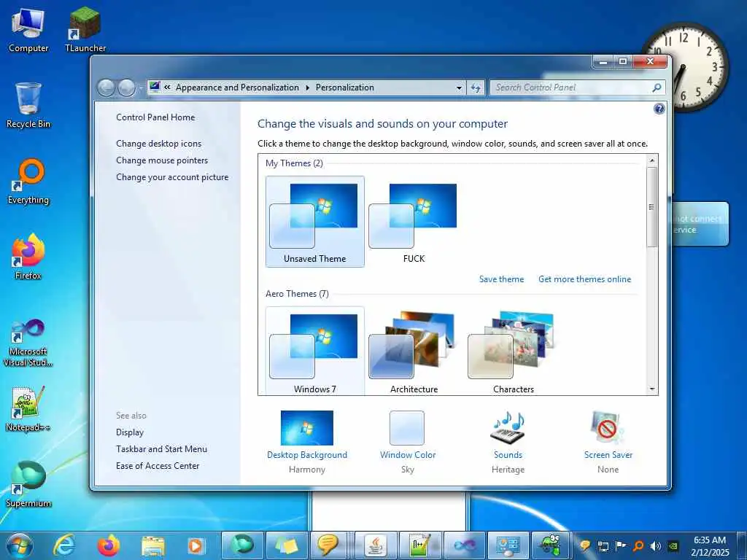Screen dimensions: 747x560
Task: Click the Personalization breadcrumb
Action: (344, 87)
